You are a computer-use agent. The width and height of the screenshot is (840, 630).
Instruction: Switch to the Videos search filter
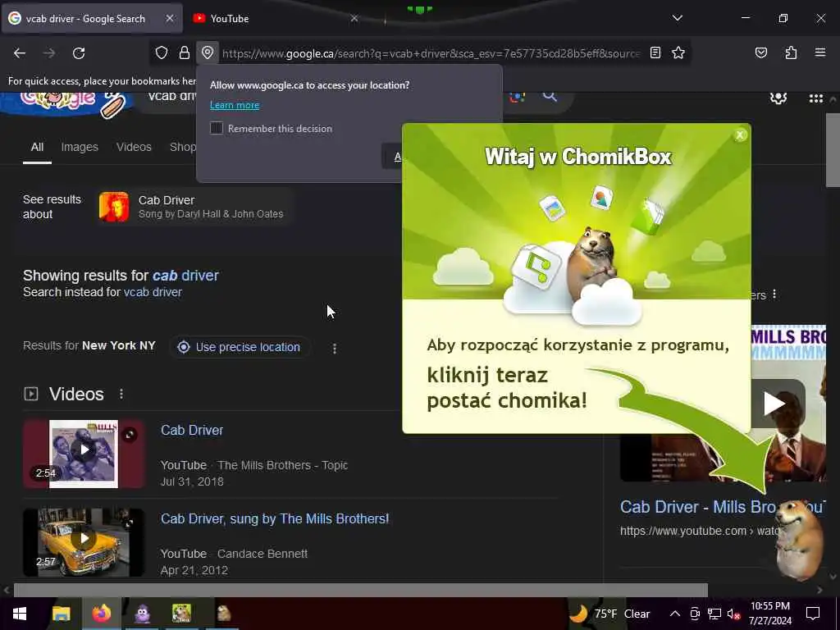click(134, 147)
